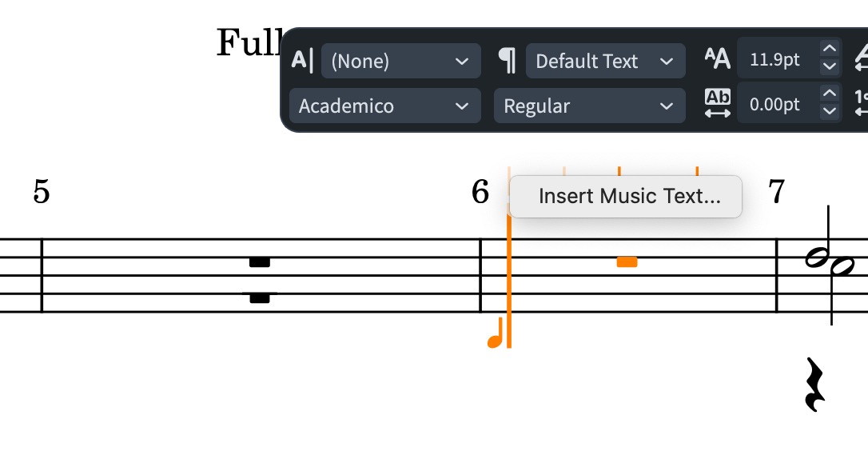Screen dimensions: 868x467
Task: Click the character style icon
Action: tap(302, 61)
